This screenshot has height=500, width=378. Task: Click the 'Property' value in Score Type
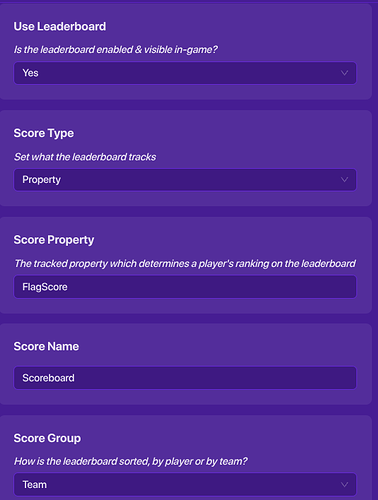pos(41,180)
